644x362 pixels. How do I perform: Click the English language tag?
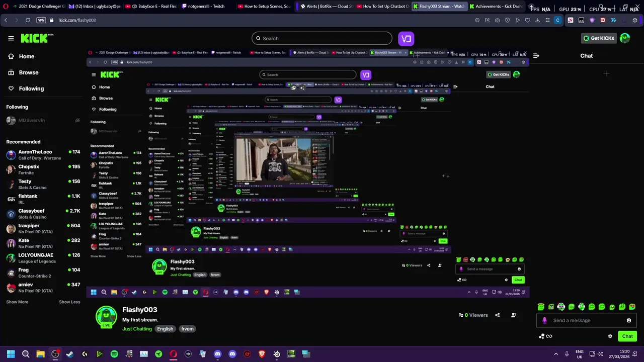pyautogui.click(x=165, y=329)
